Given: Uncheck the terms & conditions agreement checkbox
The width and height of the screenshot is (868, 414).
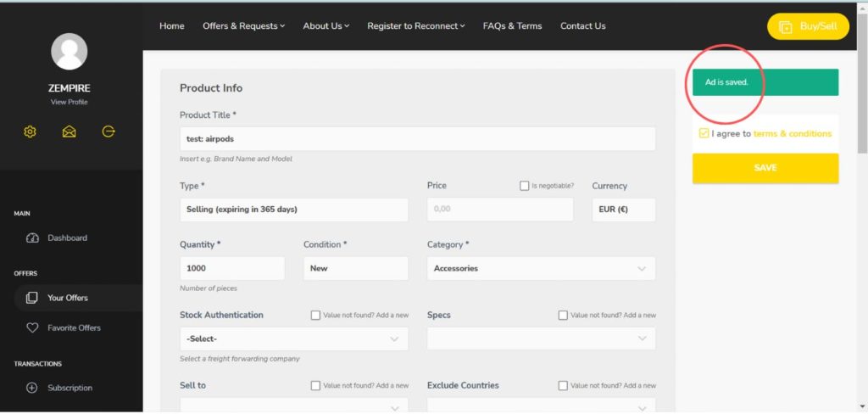Looking at the screenshot, I should click(704, 133).
